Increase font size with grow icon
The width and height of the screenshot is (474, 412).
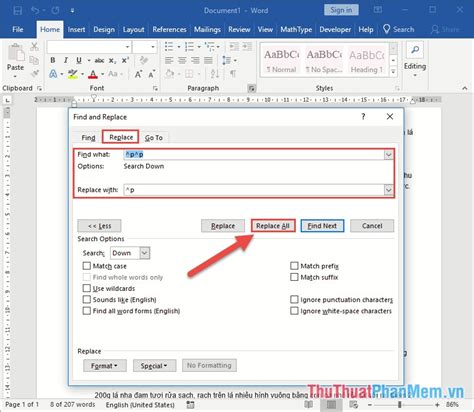pos(138,74)
